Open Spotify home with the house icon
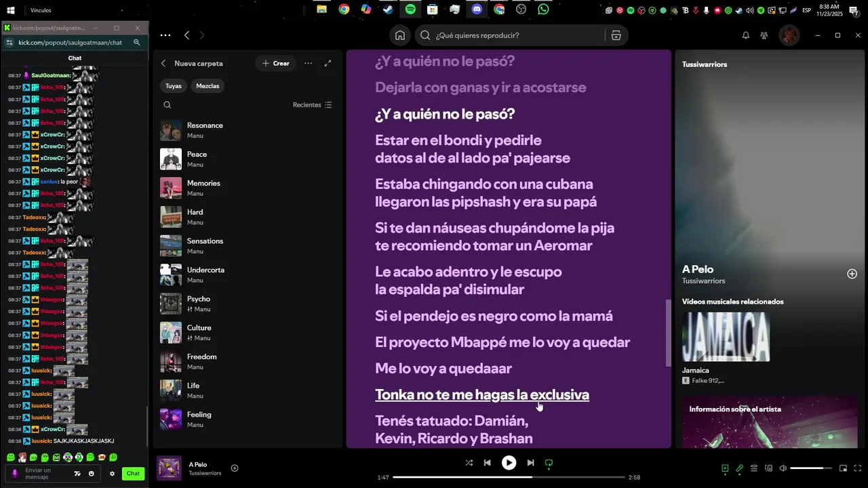 tap(400, 35)
